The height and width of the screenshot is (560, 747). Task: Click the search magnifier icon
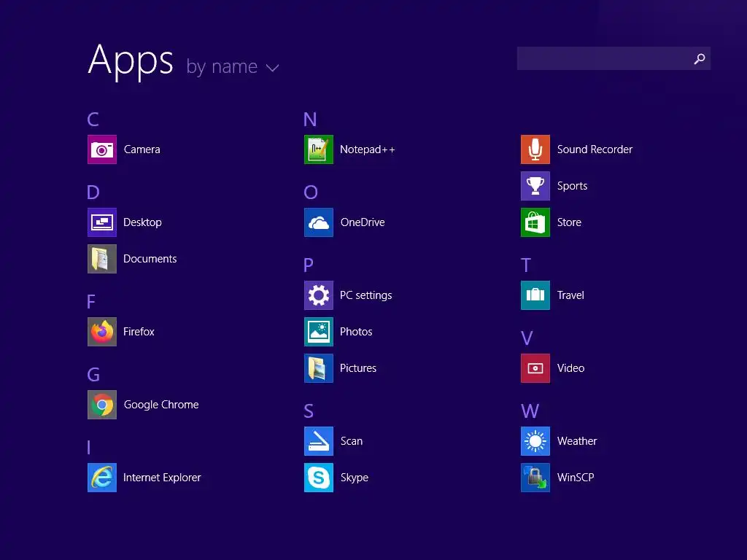700,58
